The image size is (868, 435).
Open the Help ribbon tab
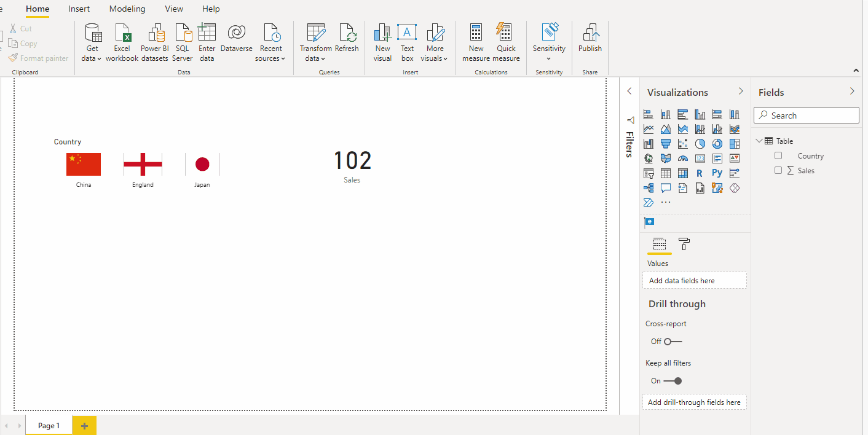coord(211,9)
